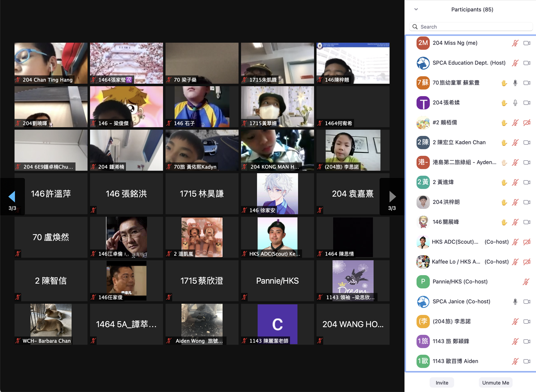Click raised hand icon of 146關展峰
Viewport: 536px width, 392px height.
[x=504, y=222]
